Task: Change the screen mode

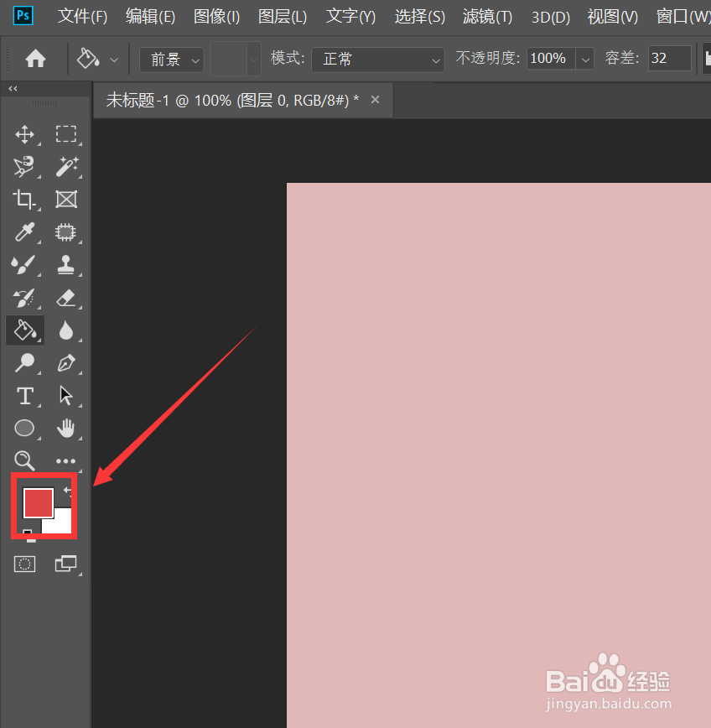Action: coord(65,564)
